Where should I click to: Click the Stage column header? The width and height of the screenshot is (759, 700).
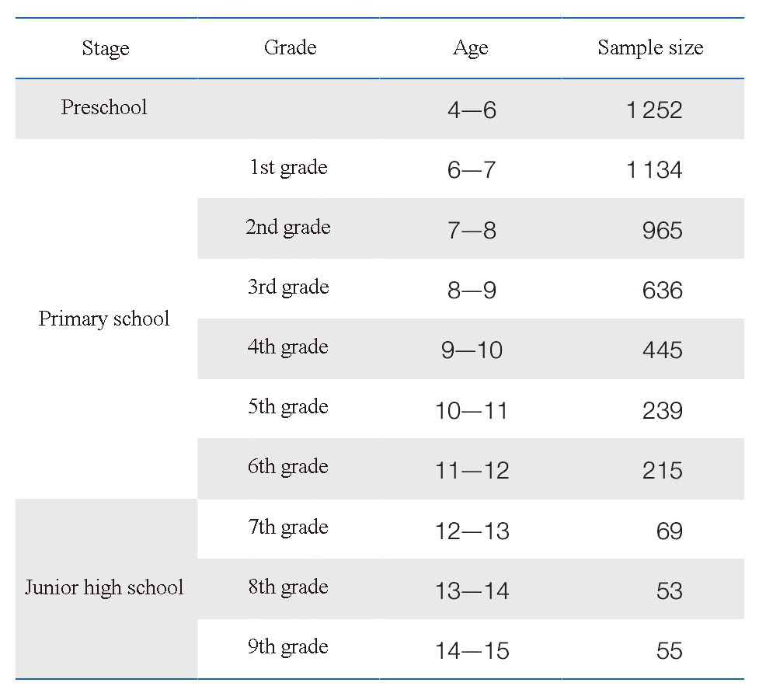tap(106, 49)
